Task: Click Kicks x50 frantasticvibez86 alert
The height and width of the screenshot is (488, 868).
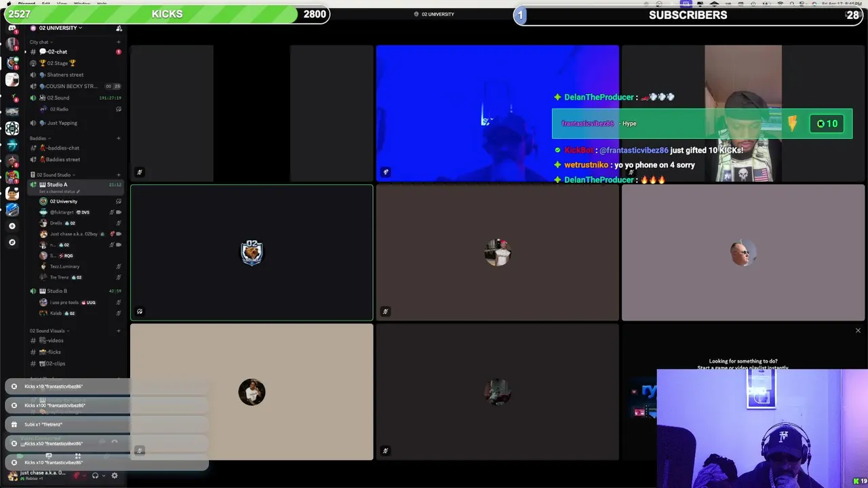Action: click(x=107, y=443)
